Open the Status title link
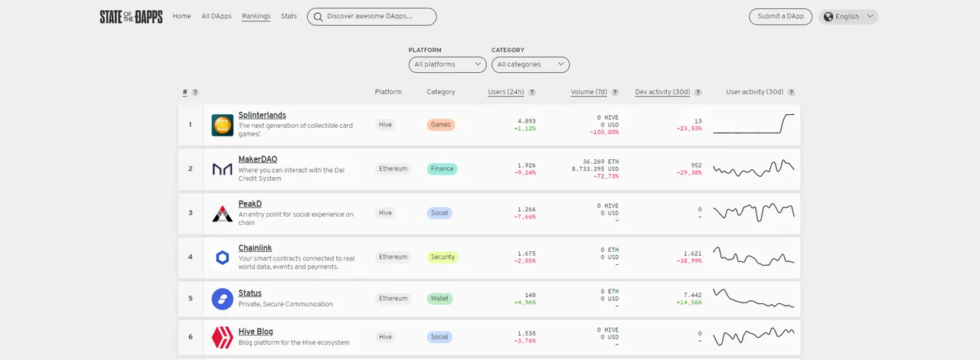The image size is (980, 360). [250, 293]
